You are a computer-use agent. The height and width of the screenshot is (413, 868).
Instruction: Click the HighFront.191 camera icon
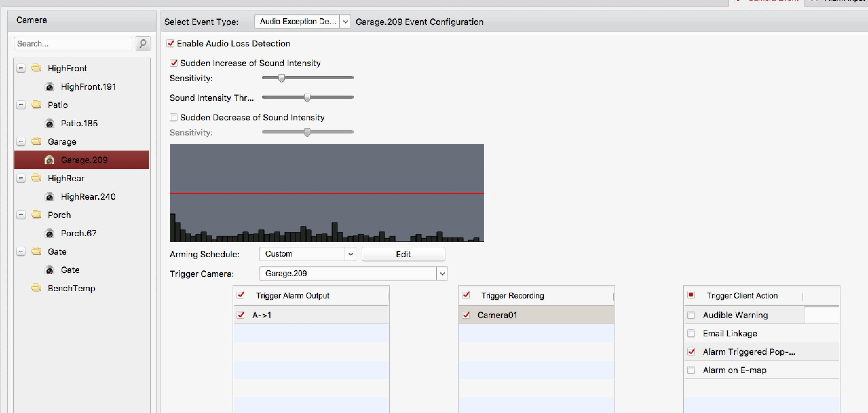click(x=49, y=87)
